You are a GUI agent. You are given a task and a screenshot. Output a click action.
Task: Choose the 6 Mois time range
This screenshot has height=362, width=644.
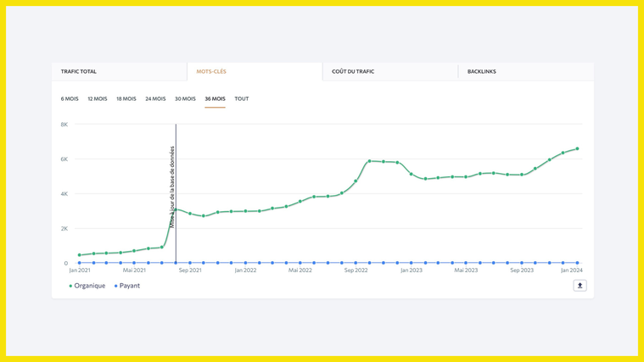tap(70, 99)
